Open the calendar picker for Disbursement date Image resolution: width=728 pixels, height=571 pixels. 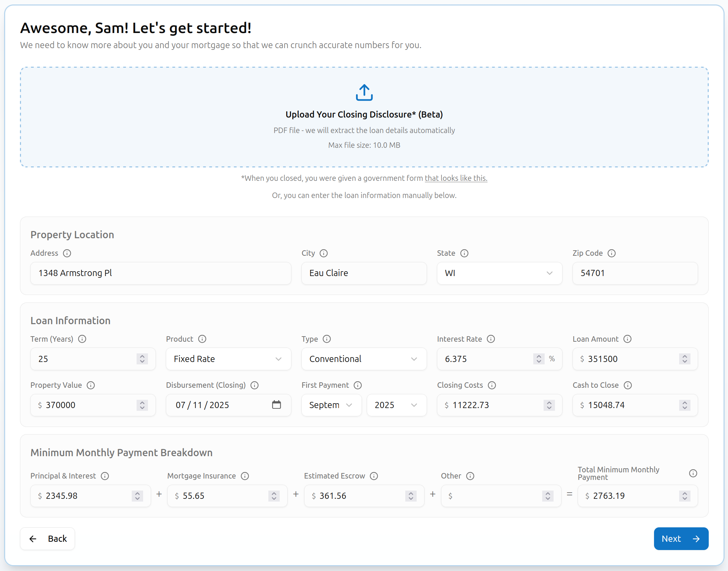[x=277, y=405]
